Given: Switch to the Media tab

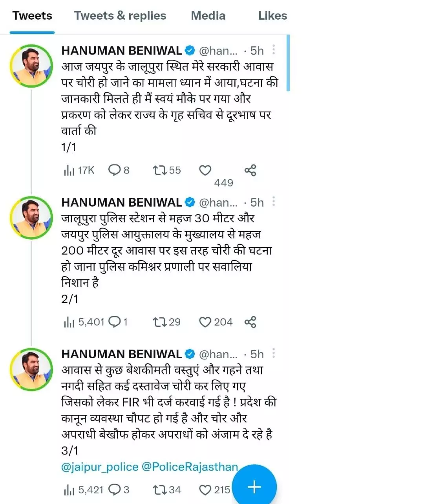Looking at the screenshot, I should point(208,16).
